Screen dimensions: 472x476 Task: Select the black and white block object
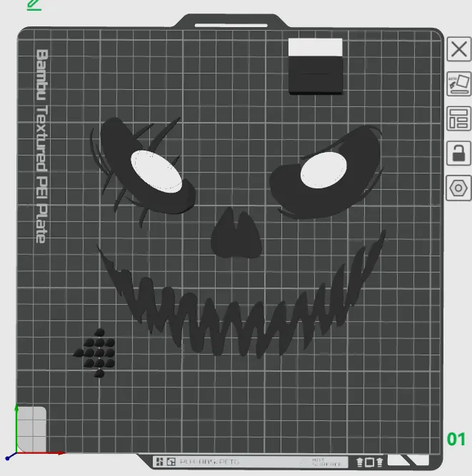(x=316, y=66)
